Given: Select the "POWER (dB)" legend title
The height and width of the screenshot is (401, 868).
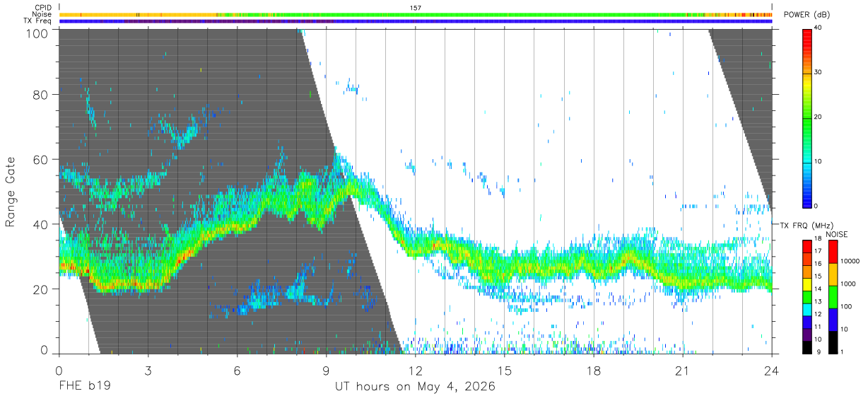Looking at the screenshot, I should (x=805, y=15).
